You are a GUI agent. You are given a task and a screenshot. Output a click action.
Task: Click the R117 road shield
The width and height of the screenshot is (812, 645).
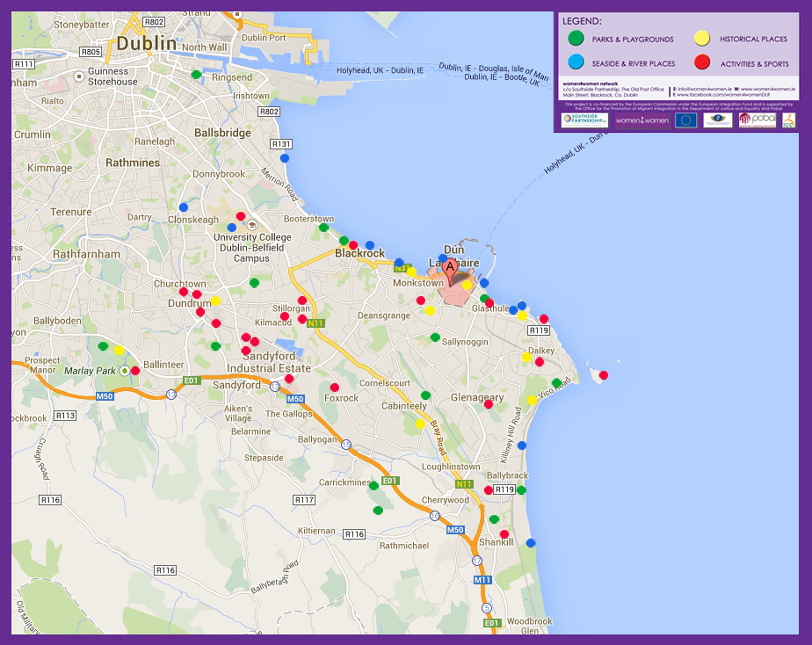click(x=304, y=500)
